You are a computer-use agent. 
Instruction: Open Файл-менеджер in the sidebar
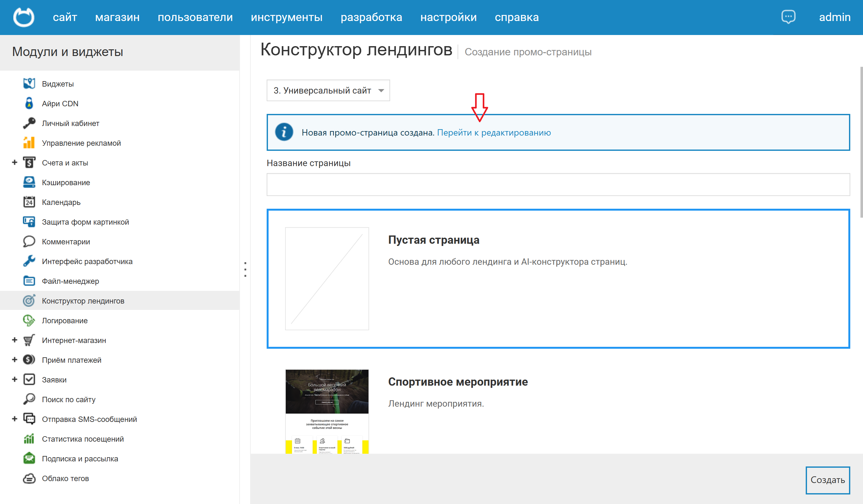71,281
